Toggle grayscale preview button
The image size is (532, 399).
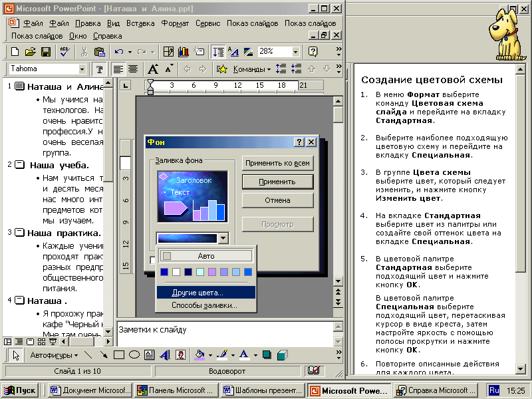click(x=248, y=52)
